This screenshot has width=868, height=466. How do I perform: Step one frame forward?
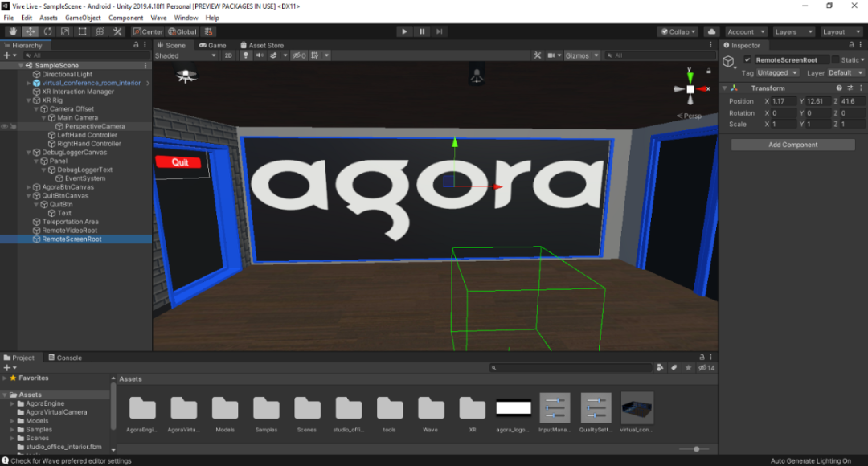(439, 31)
